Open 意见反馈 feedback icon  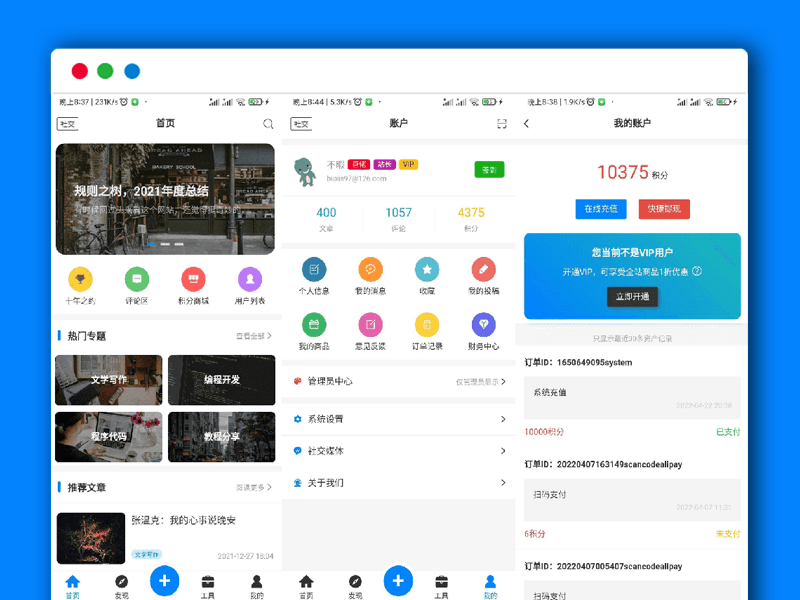coord(371,324)
